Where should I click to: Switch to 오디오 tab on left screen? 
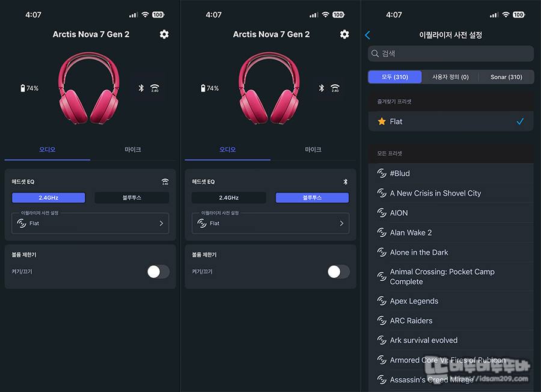pos(47,150)
